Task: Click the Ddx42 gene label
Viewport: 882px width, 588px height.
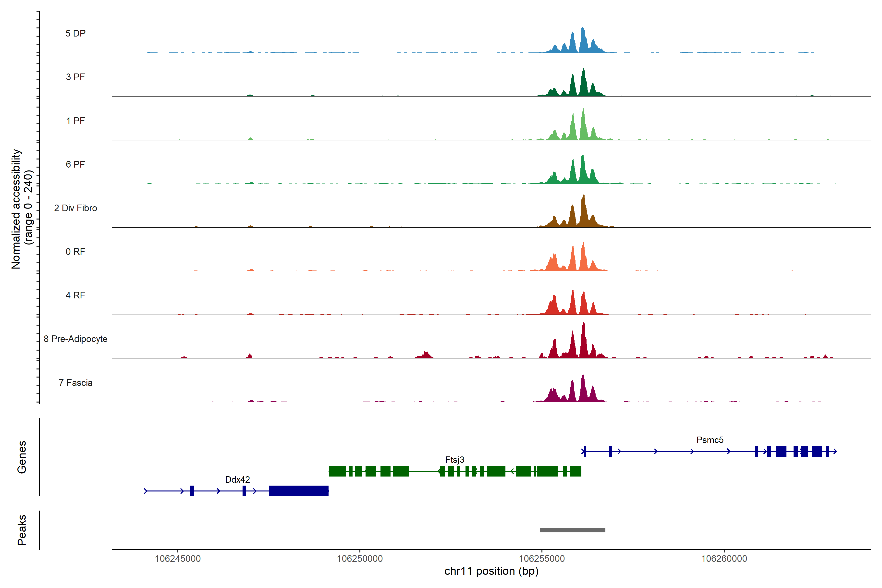Action: [237, 480]
